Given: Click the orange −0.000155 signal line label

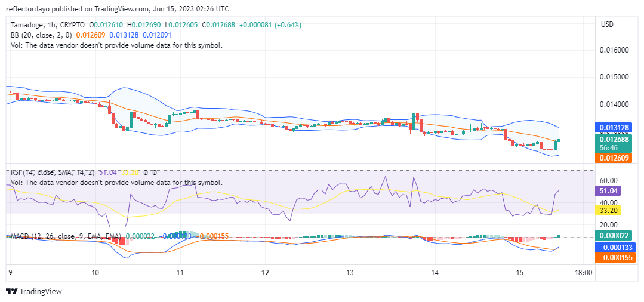Looking at the screenshot, I should [614, 258].
